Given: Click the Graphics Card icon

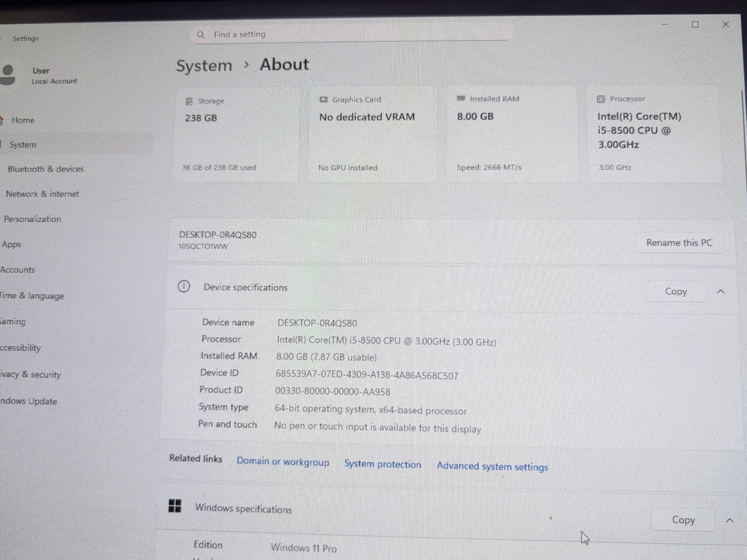Looking at the screenshot, I should (x=324, y=100).
